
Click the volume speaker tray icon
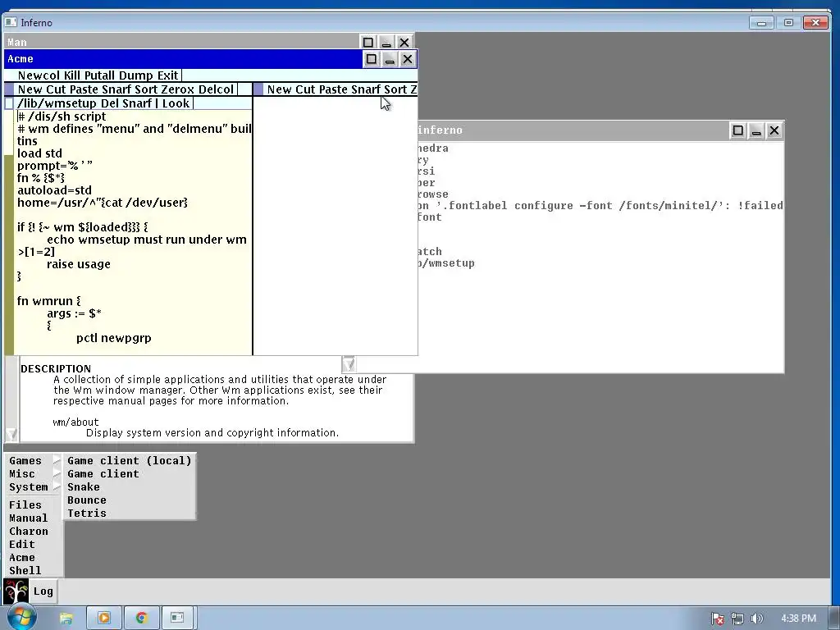(x=756, y=619)
